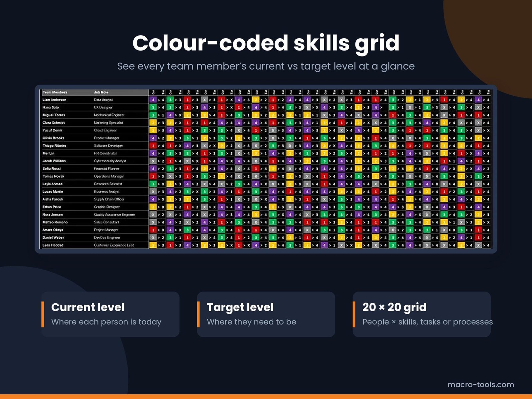Click 'Software Developer' job role
This screenshot has height=399, width=532.
click(x=108, y=146)
